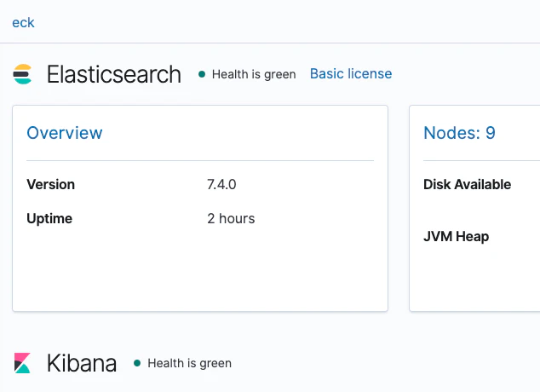Open the Basic license link

point(351,74)
